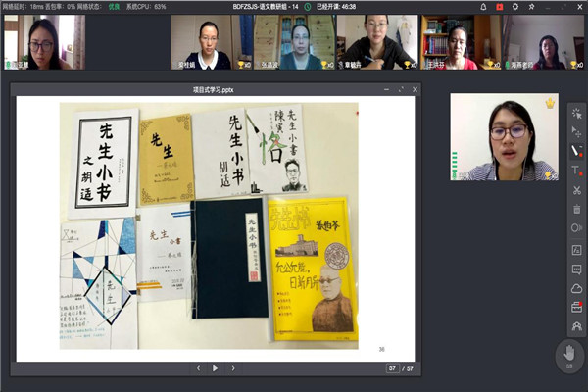
Task: Open the sound/speaker toggle tool
Action: click(x=577, y=228)
